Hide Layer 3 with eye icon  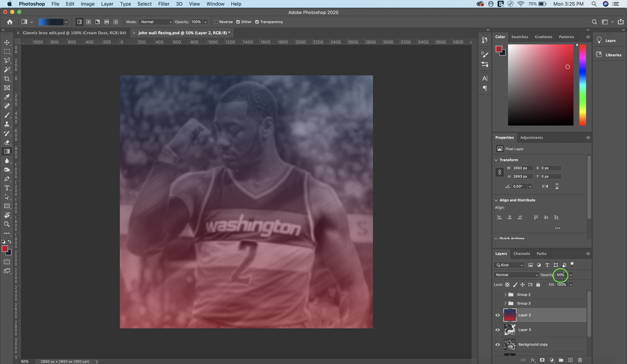498,330
